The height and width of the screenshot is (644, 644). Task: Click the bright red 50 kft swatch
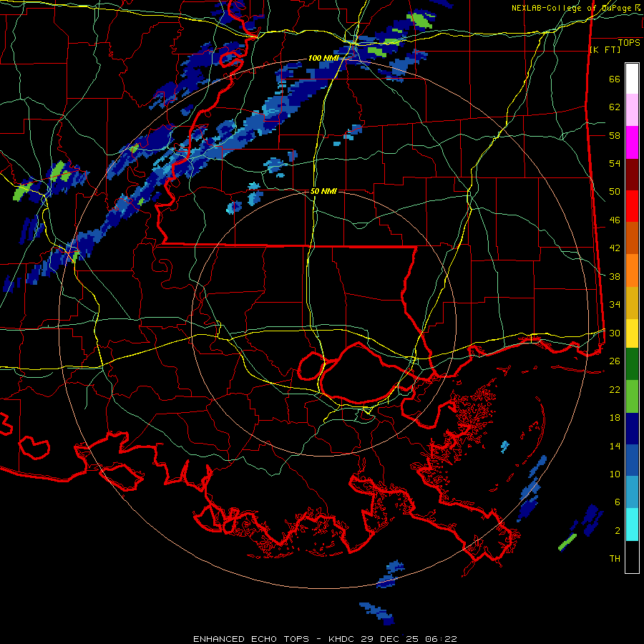click(x=632, y=206)
